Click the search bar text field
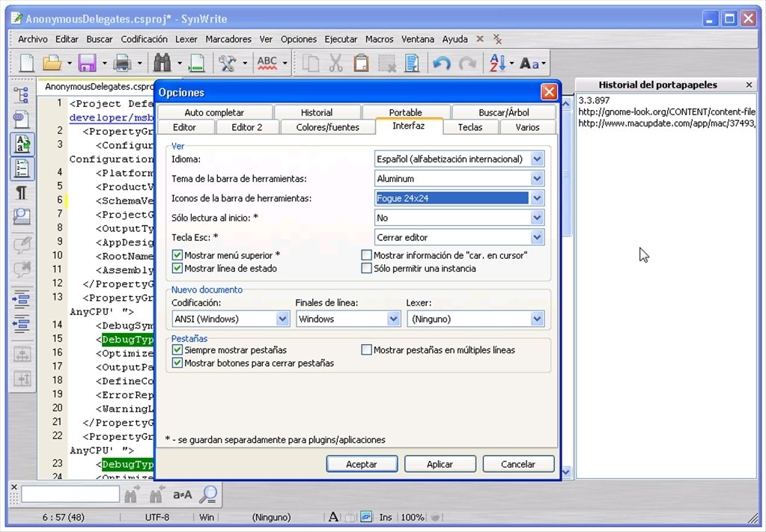The height and width of the screenshot is (532, 766). pyautogui.click(x=70, y=494)
